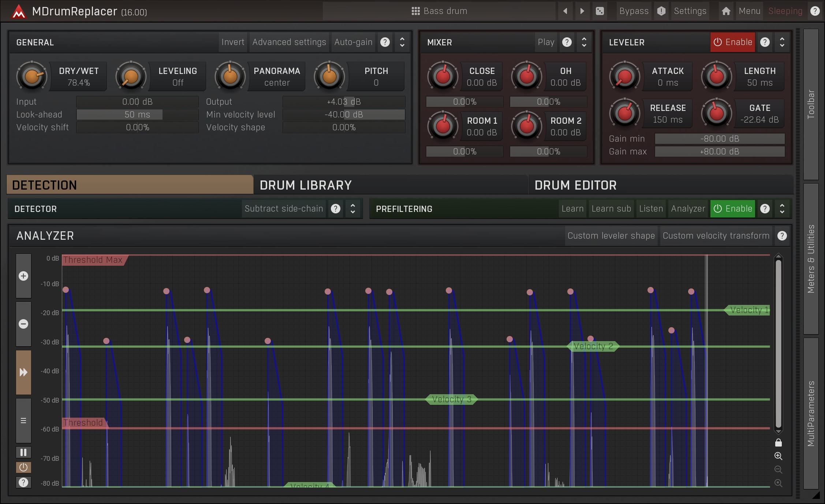Expand the Detector panel presets arrows
825x504 pixels.
(x=352, y=209)
